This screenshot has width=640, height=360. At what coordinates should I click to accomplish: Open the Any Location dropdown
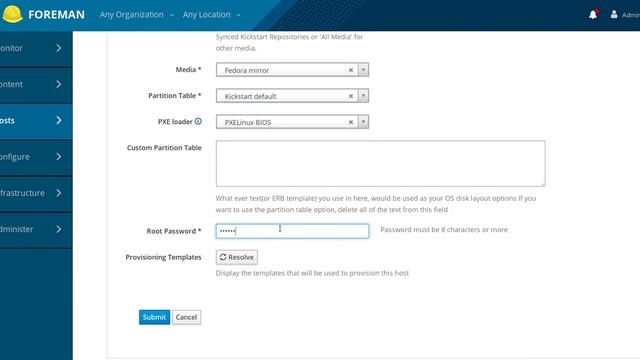pos(211,15)
